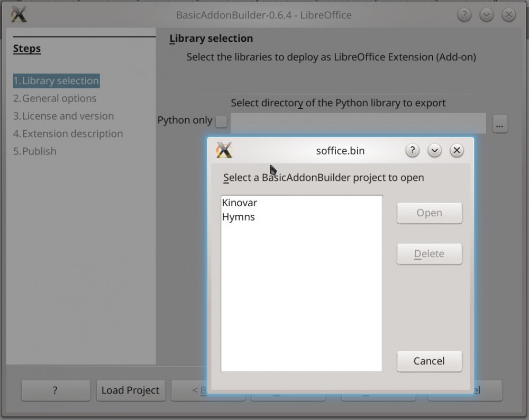Go to step 4 Extension description

[68, 134]
